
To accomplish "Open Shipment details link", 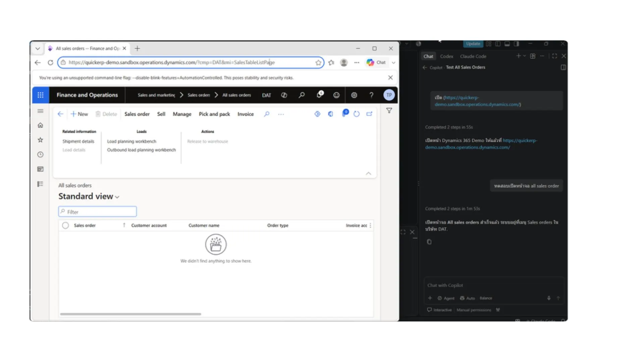I will [x=78, y=141].
